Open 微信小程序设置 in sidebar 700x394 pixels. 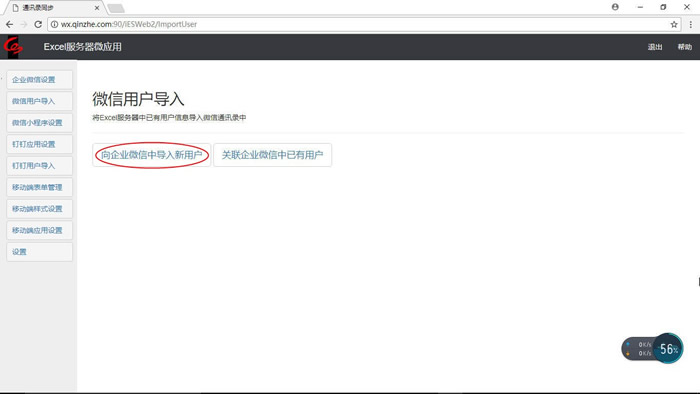point(39,123)
